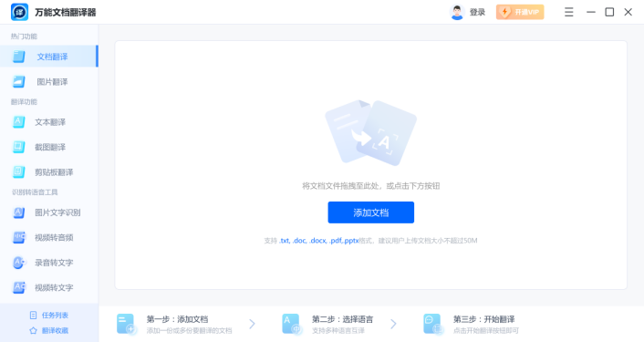Open the hamburger menu in title bar
The width and height of the screenshot is (644, 342).
pyautogui.click(x=569, y=12)
